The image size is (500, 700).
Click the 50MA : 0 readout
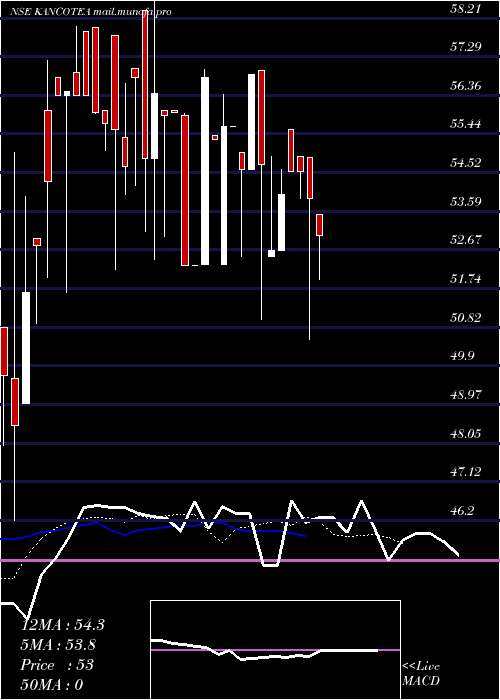pos(52,685)
